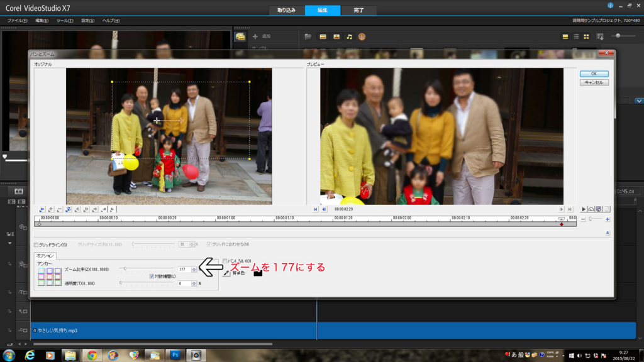Open ファイル(F) menu
This screenshot has width=644, height=362.
pyautogui.click(x=17, y=21)
